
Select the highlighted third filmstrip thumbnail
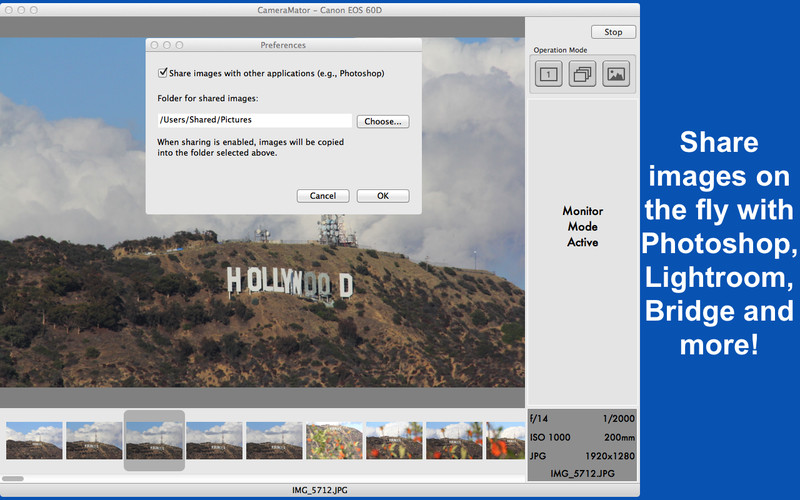pos(154,440)
